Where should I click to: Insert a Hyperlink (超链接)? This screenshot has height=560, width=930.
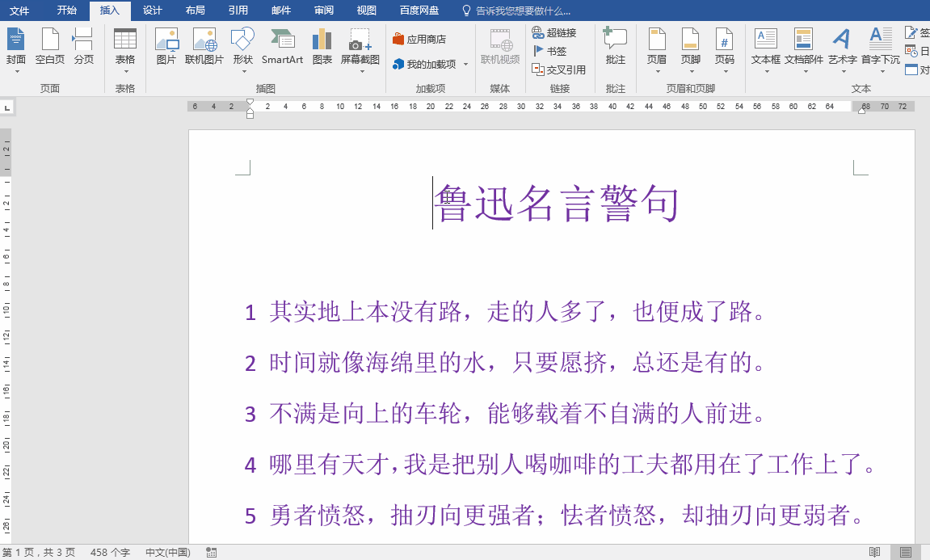pos(554,32)
